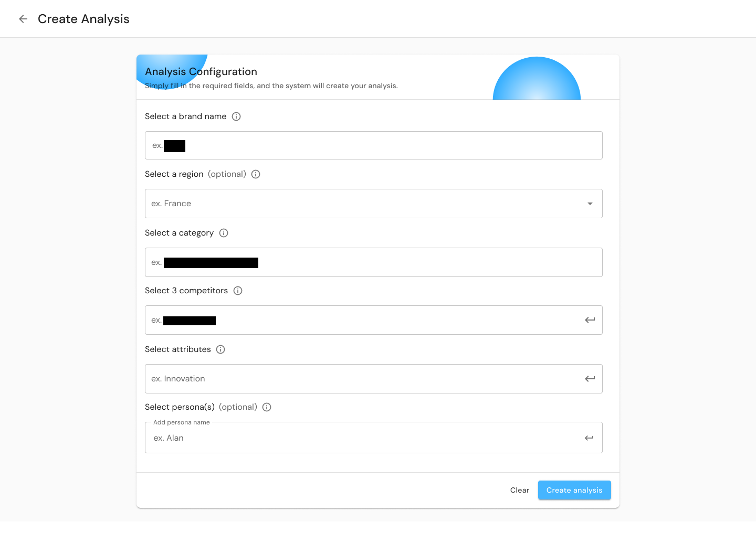
Task: Click info icon beside Select persona(s)
Action: (x=267, y=407)
